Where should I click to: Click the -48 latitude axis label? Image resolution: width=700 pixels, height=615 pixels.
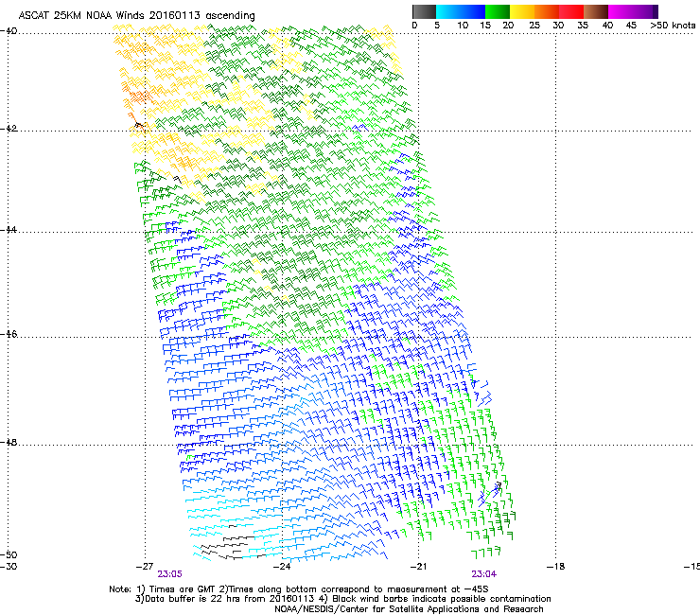pyautogui.click(x=9, y=442)
